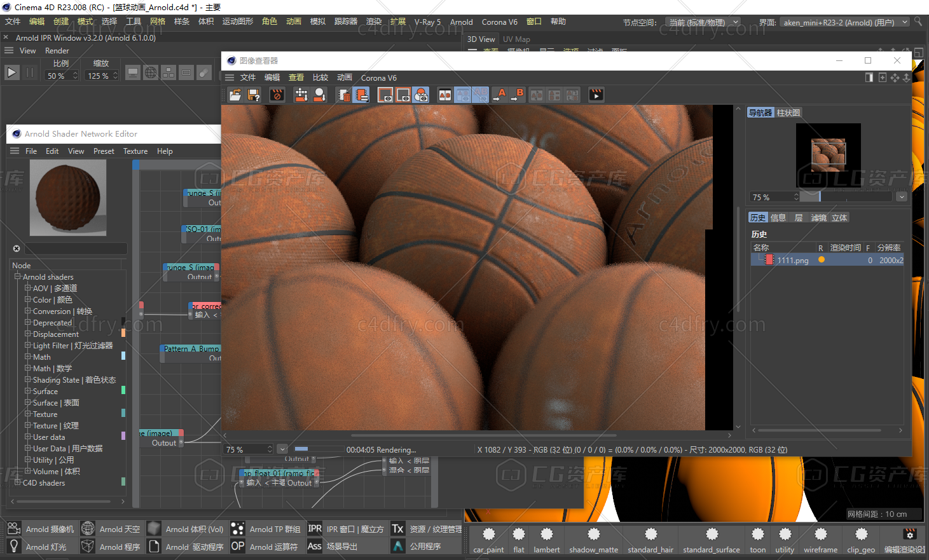Click the Arnold 体积 (Vol) button

pos(186,529)
